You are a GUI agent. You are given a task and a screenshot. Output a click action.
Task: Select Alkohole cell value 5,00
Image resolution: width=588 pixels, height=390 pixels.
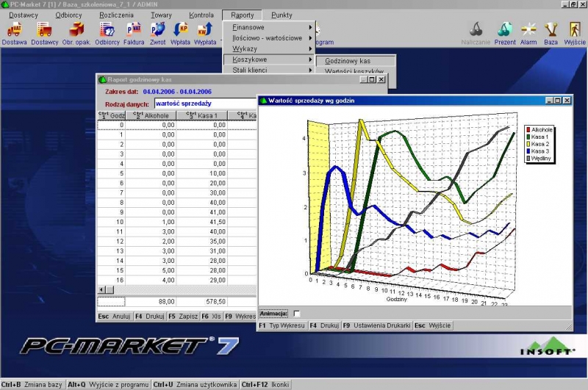tap(151, 270)
